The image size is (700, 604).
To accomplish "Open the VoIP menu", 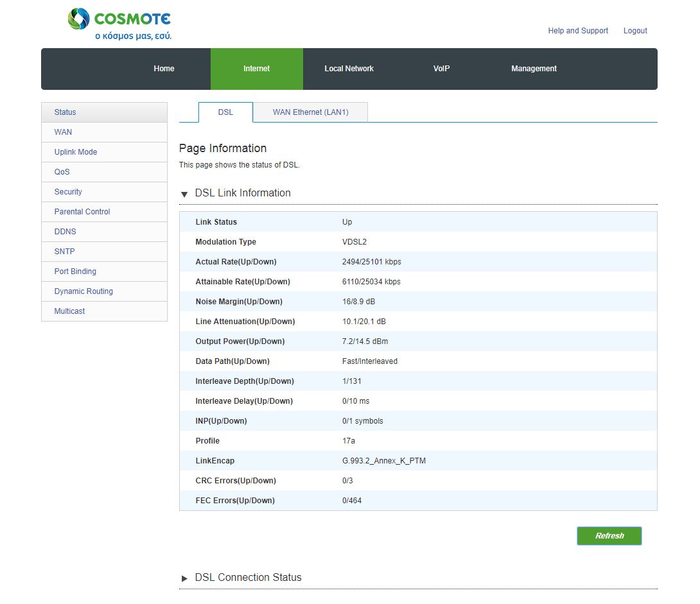I will [x=441, y=69].
